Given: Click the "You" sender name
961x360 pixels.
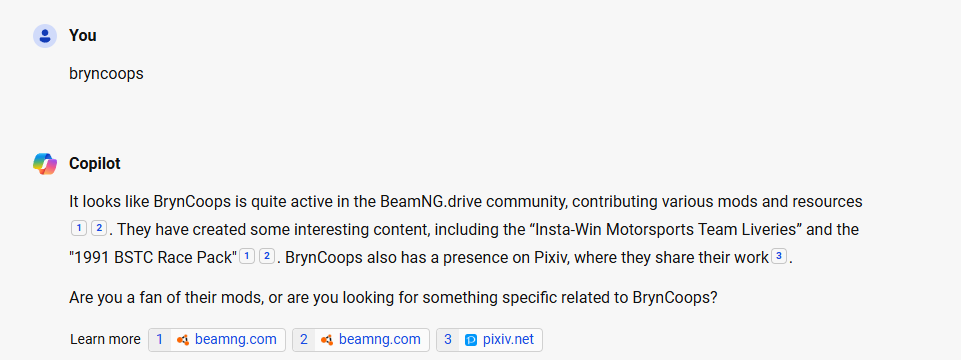Looking at the screenshot, I should tap(83, 36).
